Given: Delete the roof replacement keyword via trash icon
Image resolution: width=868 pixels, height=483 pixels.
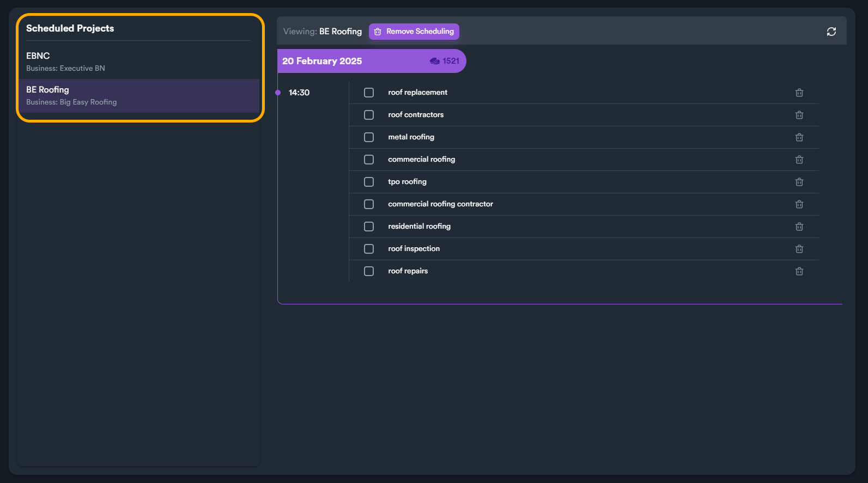Looking at the screenshot, I should 799,93.
